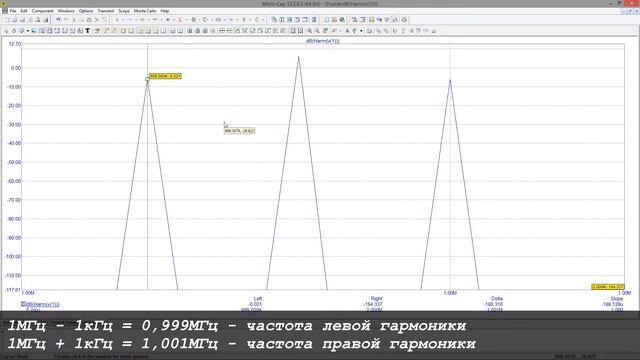
Task: Expand dropdown arrow next to Capacitor icon
Action: (149, 20)
